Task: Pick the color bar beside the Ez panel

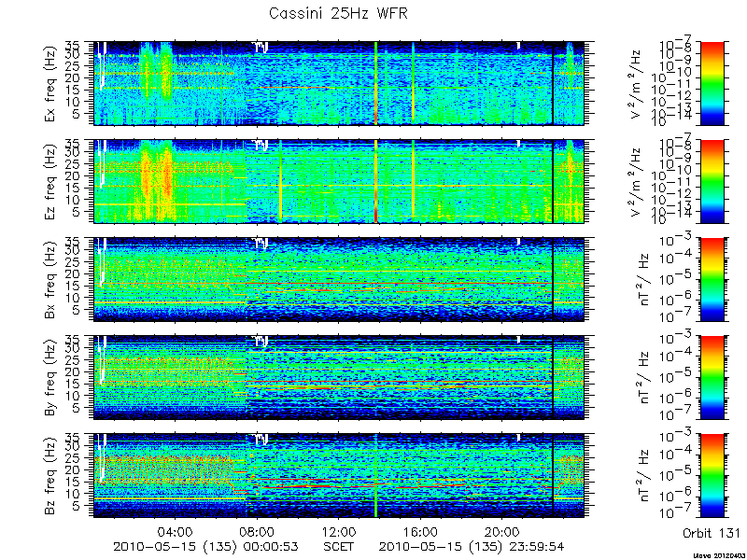Action: click(712, 181)
